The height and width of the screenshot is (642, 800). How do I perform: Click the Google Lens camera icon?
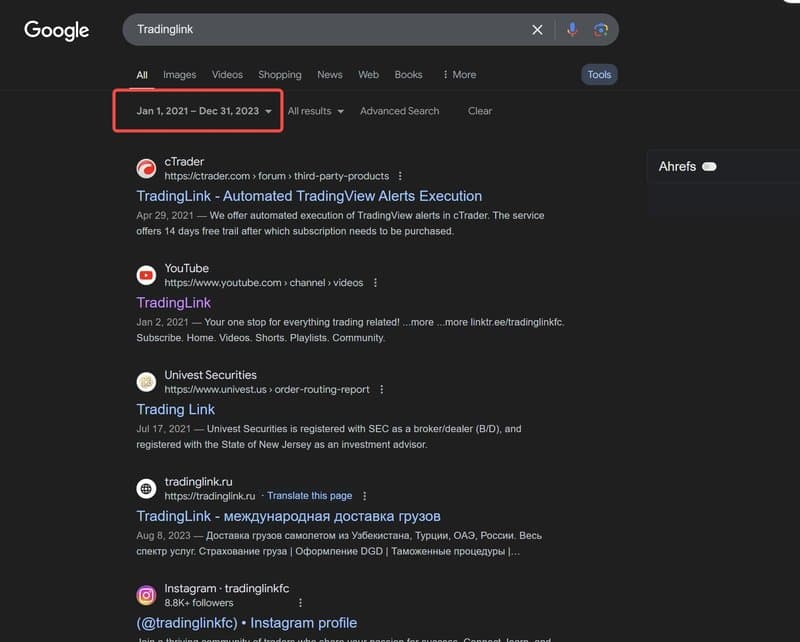tap(601, 30)
